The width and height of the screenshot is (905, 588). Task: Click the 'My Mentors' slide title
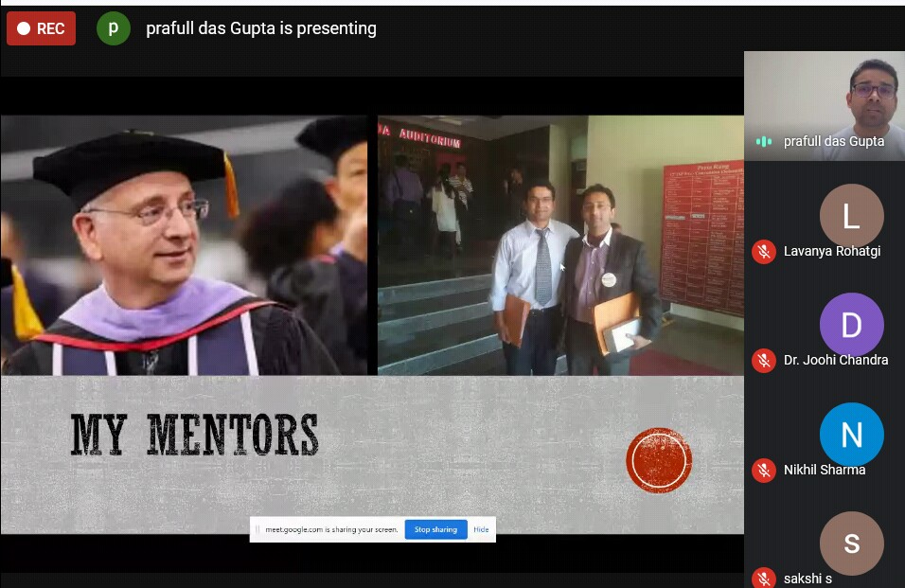click(x=194, y=435)
